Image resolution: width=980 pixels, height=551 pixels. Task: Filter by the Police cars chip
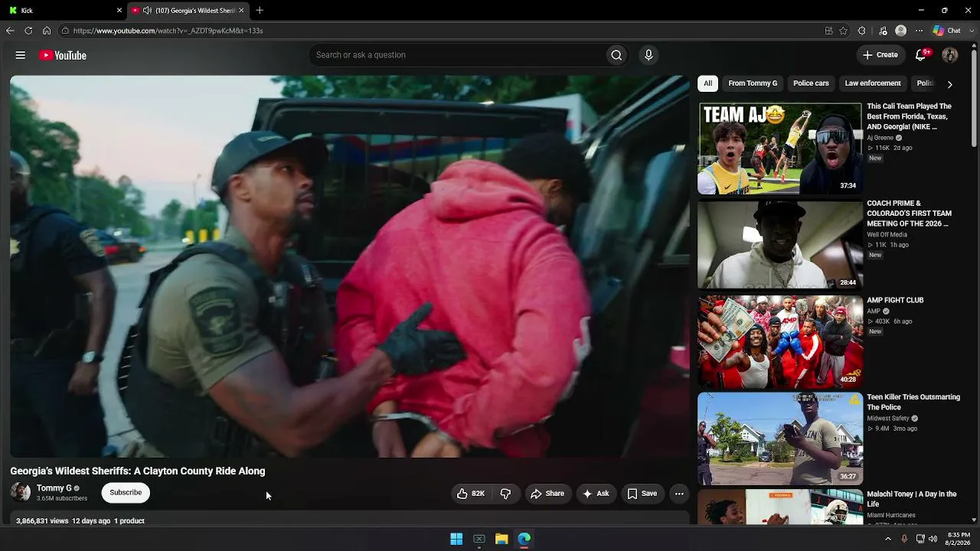pyautogui.click(x=811, y=83)
